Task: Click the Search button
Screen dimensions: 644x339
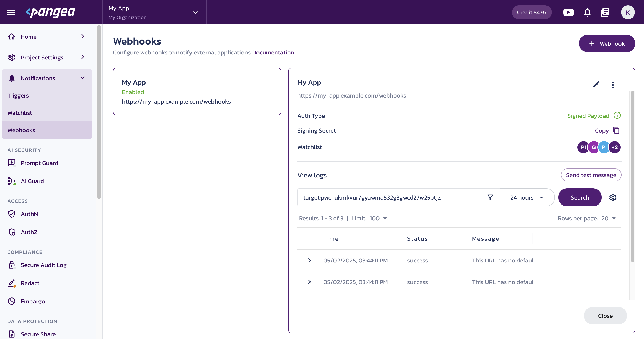Action: tap(580, 197)
